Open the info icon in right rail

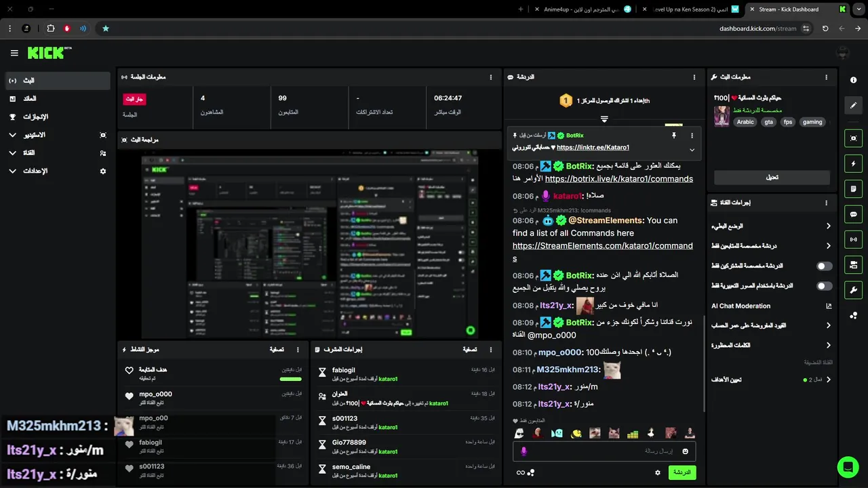click(x=853, y=80)
